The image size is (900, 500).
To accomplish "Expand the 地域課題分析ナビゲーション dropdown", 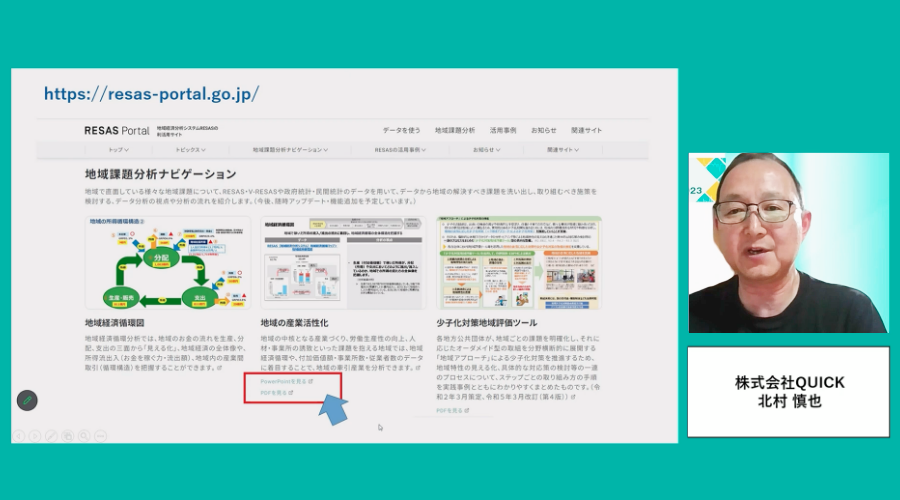I will click(290, 150).
